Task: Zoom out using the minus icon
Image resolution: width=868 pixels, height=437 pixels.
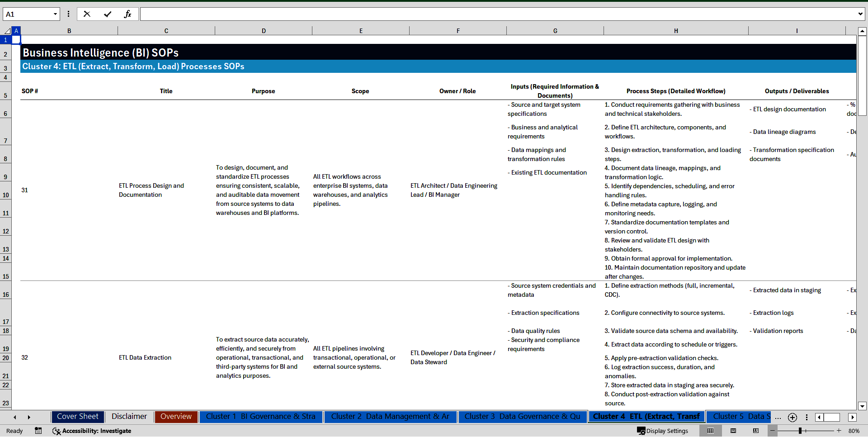Action: tap(773, 431)
